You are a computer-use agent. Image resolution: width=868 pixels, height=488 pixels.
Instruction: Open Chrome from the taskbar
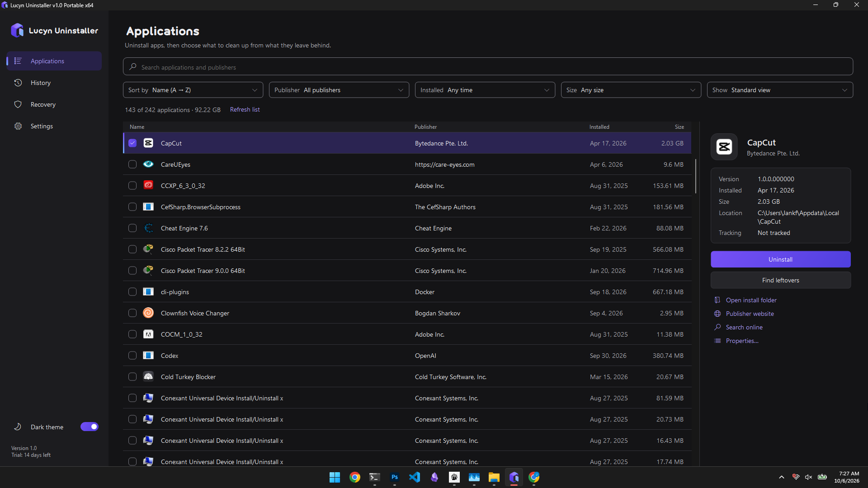[x=355, y=477]
